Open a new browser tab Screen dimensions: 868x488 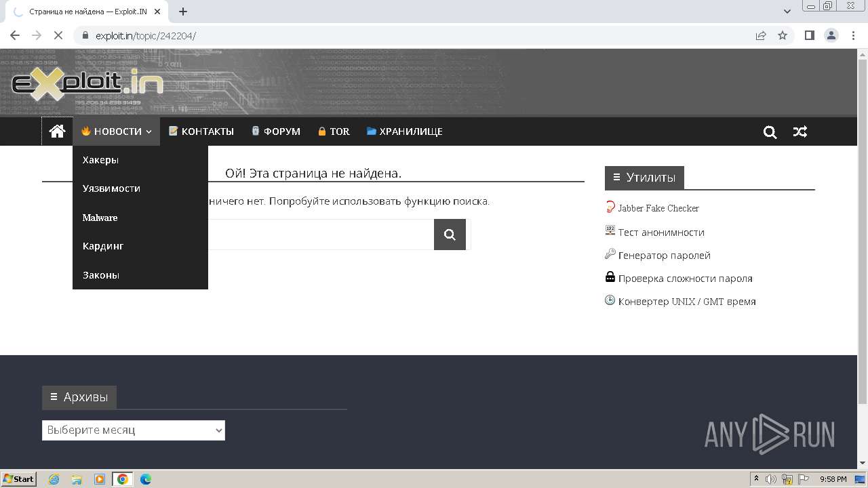183,12
